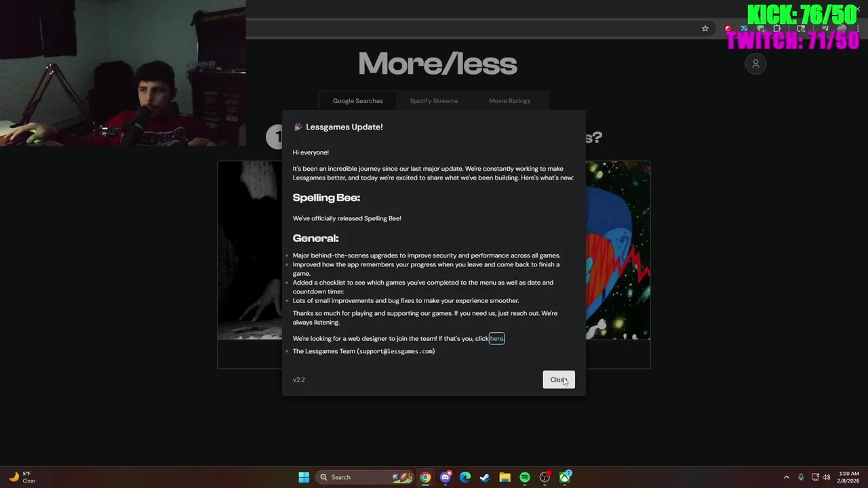The image size is (868, 488).
Task: Open the Xbox app from the taskbar
Action: point(565,477)
